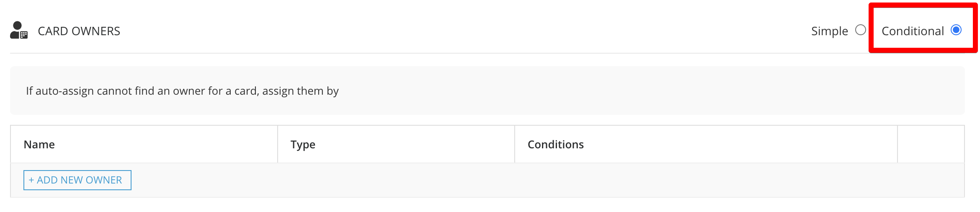Select the Simple radio button
Screen dimensions: 980x212
pos(861,30)
